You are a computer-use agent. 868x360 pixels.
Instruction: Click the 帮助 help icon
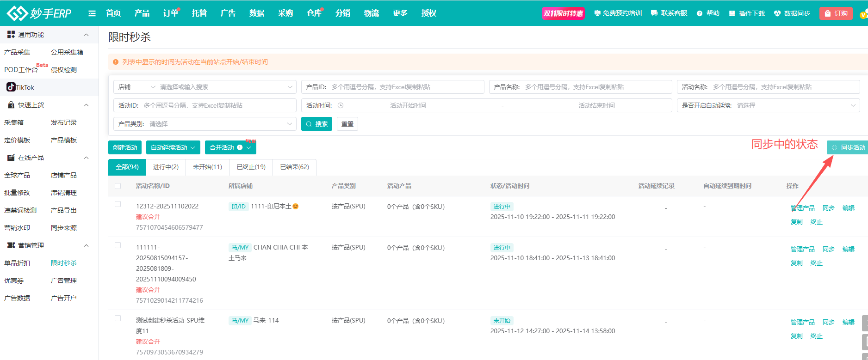click(x=700, y=13)
